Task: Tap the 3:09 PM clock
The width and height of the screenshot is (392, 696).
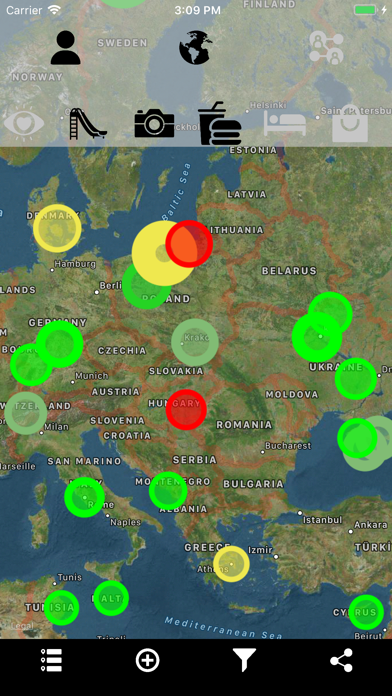Action: tap(197, 10)
